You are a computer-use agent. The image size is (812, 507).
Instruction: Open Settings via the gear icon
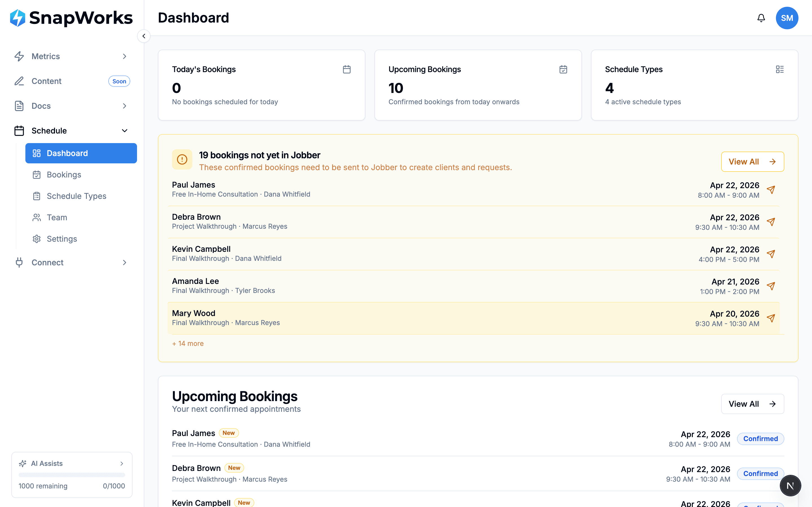coord(37,239)
